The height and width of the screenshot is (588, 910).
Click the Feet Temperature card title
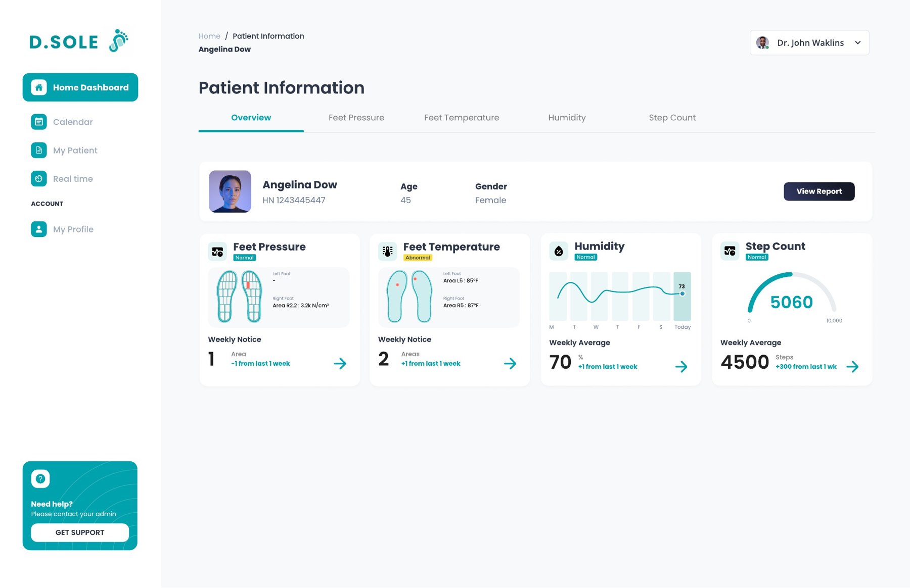pyautogui.click(x=451, y=247)
